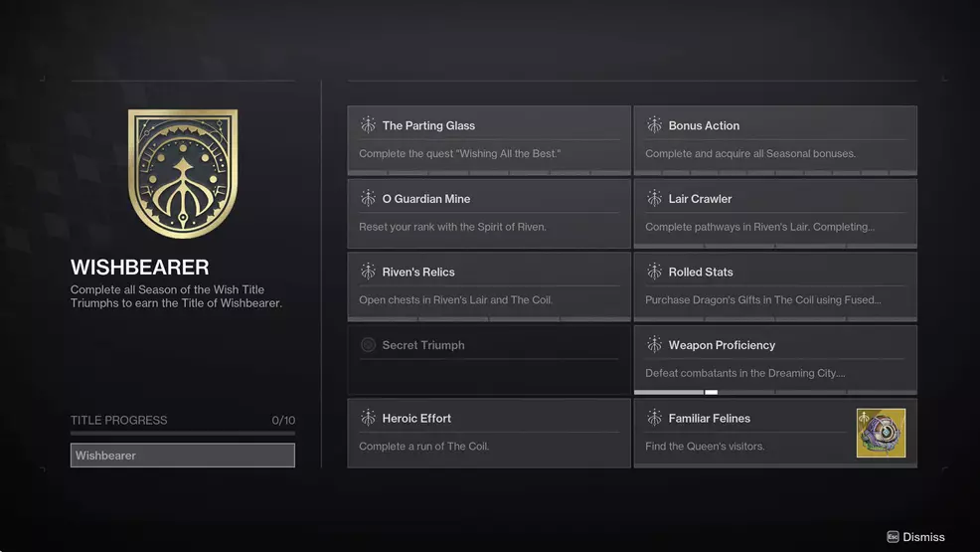Image resolution: width=980 pixels, height=552 pixels.
Task: Click the triumph icon beside Weapon Proficiency
Action: pos(654,345)
